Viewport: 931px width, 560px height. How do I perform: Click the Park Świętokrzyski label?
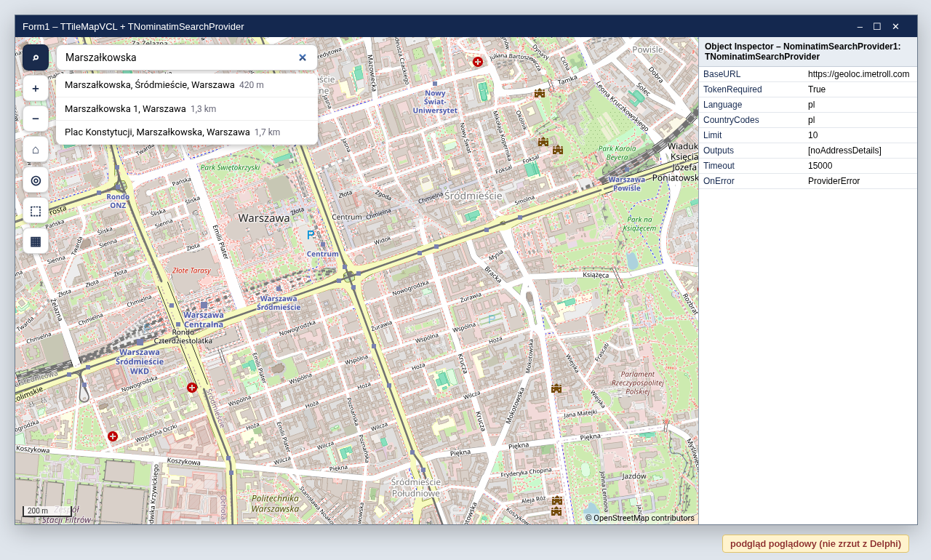point(230,167)
